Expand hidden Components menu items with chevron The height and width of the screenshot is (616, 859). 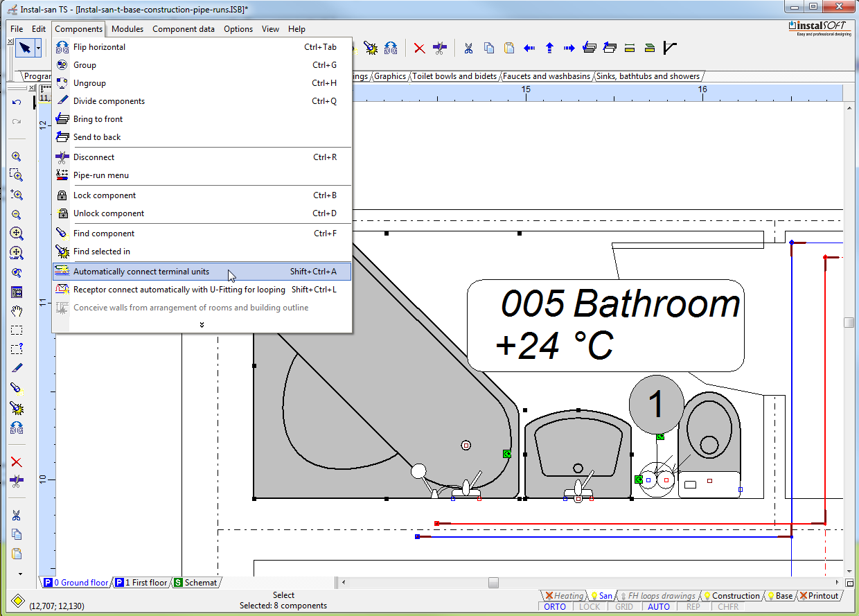[202, 324]
